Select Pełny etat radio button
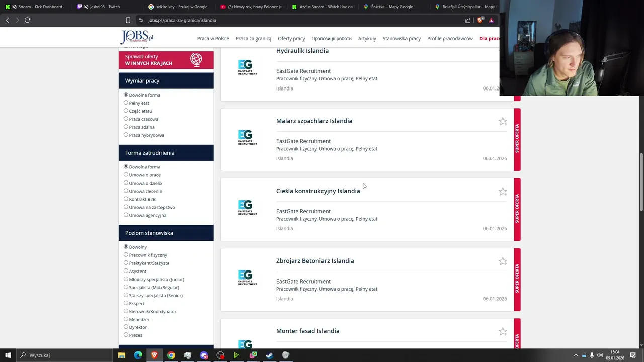Image resolution: width=644 pixels, height=362 pixels. [x=126, y=103]
